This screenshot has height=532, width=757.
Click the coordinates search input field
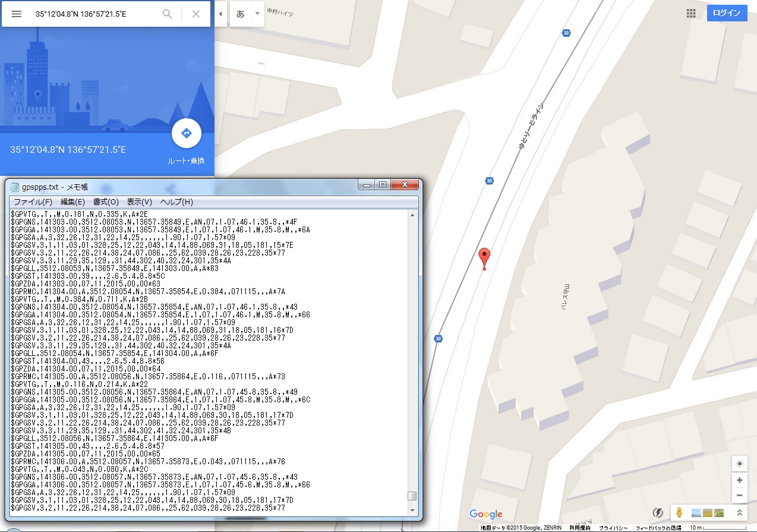click(x=95, y=14)
